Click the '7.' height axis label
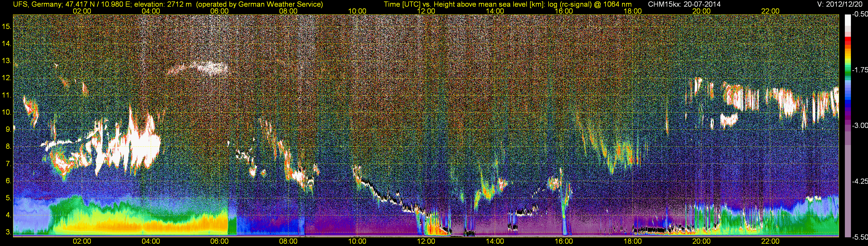 point(8,164)
